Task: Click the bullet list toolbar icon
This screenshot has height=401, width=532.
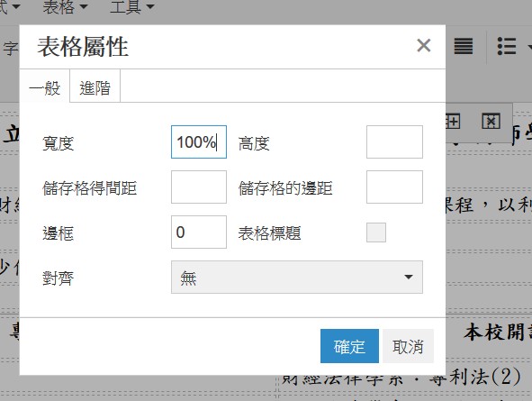Action: tap(507, 46)
